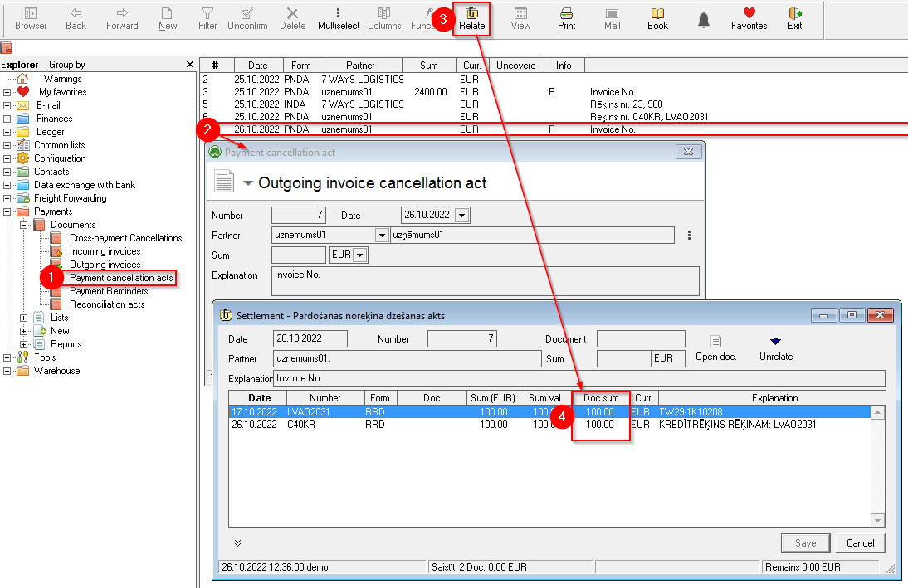Click the Unrelate arrow icon
Screen dimensions: 908x588
776,347
